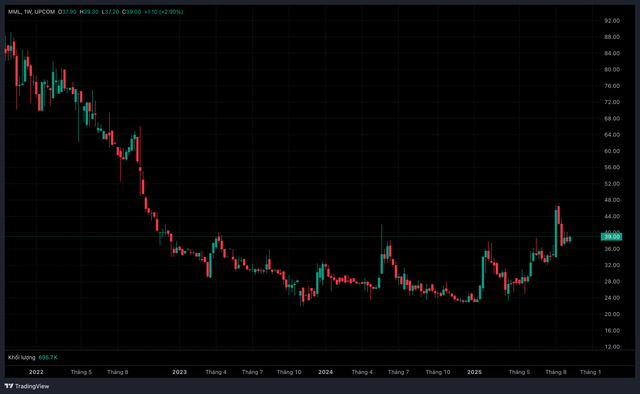
Task: Click the 36.00 price axis label
Action: (612, 249)
